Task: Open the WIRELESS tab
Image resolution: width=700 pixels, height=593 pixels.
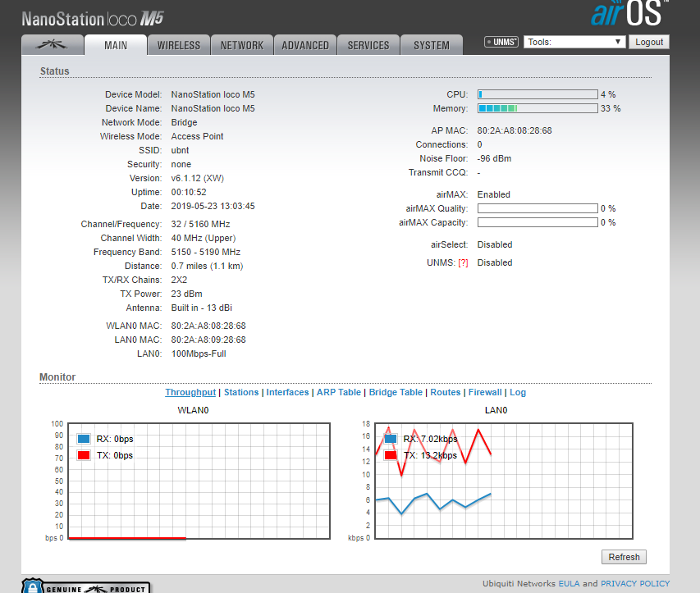Action: 179,45
